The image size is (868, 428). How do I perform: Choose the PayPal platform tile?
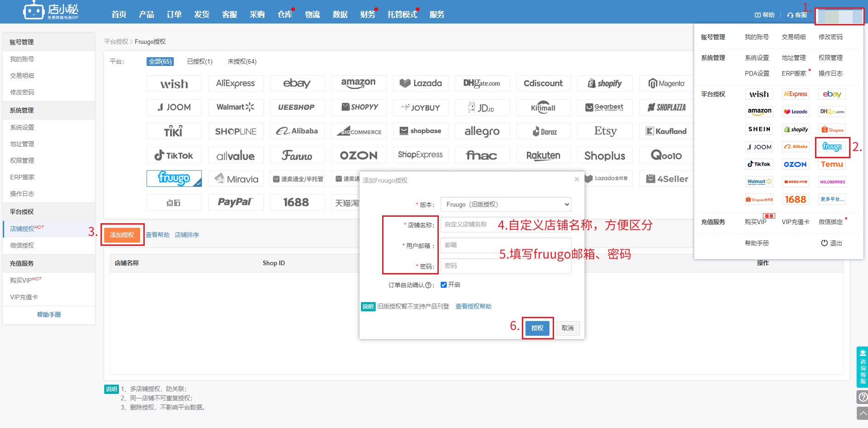click(x=236, y=202)
